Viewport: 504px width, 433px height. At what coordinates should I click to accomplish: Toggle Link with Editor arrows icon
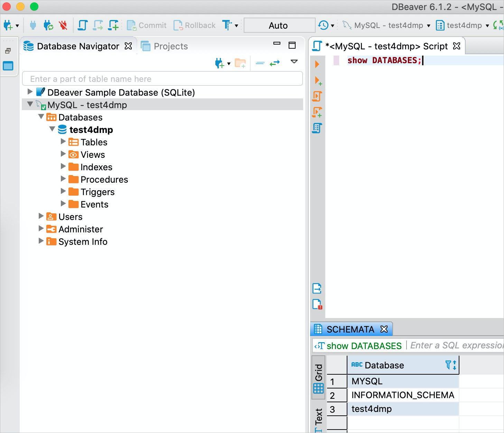click(275, 63)
